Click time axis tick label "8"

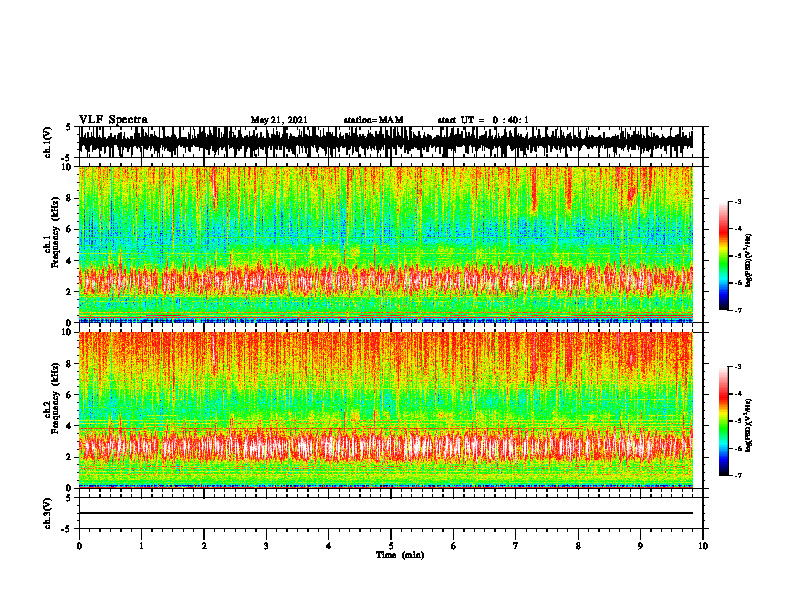click(578, 546)
